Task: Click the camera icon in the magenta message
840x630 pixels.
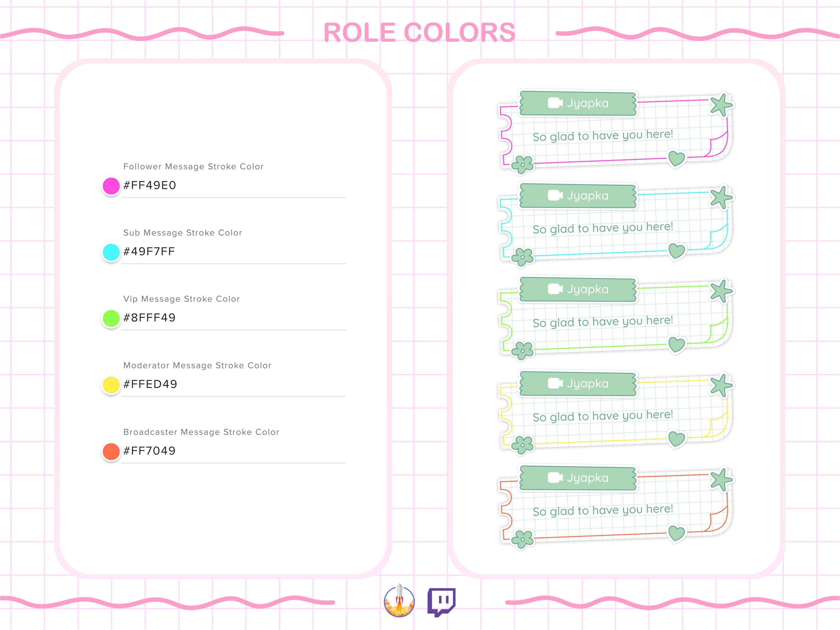Action: click(555, 103)
